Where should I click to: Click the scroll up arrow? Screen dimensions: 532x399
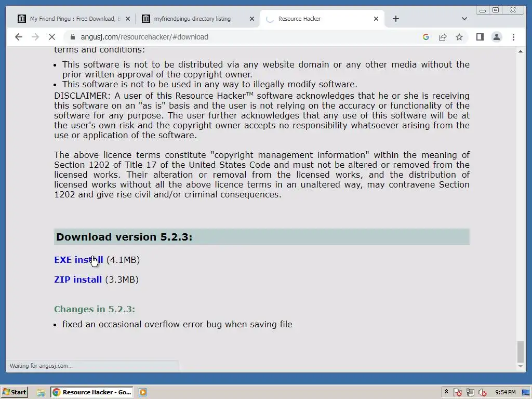click(521, 51)
